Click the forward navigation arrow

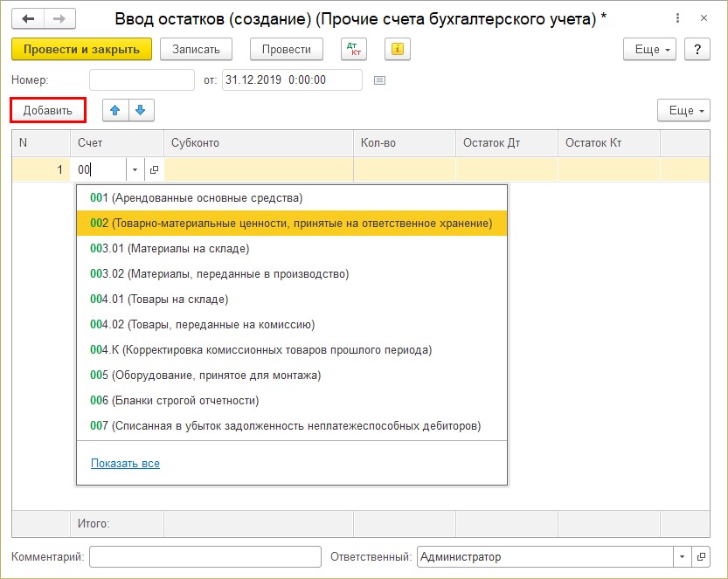[x=59, y=19]
